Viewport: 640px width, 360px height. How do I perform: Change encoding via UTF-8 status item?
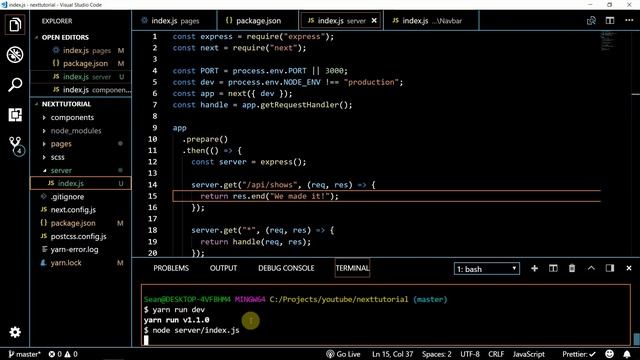(470, 354)
